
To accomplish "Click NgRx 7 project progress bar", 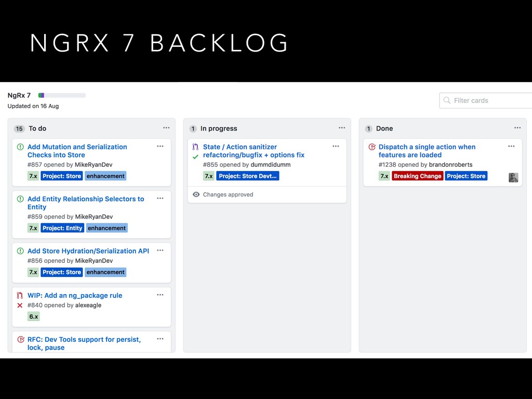I will click(x=62, y=96).
